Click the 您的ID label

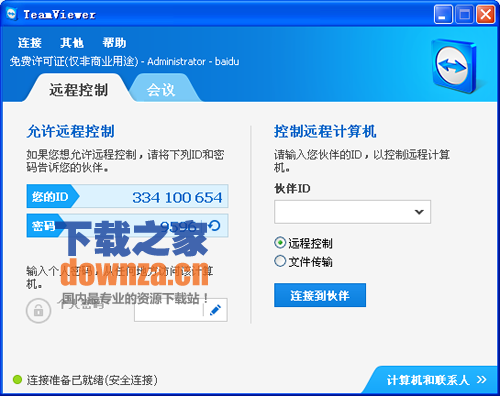[50, 197]
